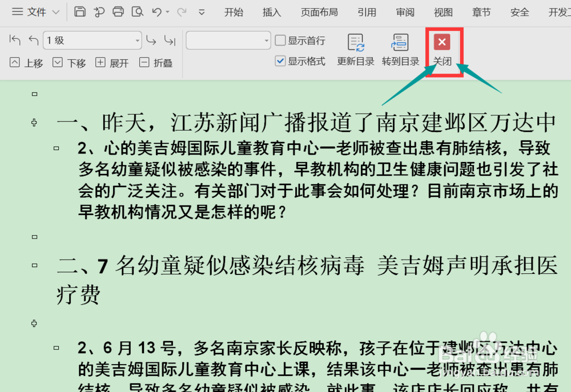Click text 2、6 月 13 号，多名南京家长反映称
The height and width of the screenshot is (392, 571).
pyautogui.click(x=214, y=348)
